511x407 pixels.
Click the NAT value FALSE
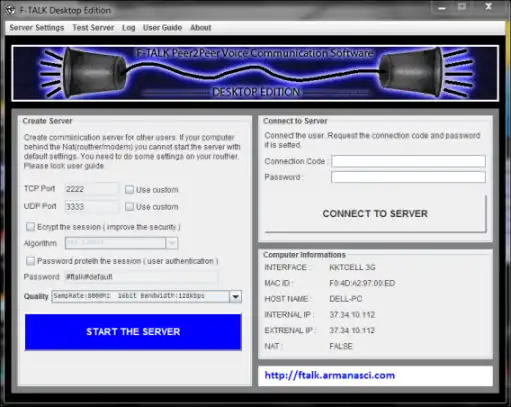pyautogui.click(x=341, y=346)
